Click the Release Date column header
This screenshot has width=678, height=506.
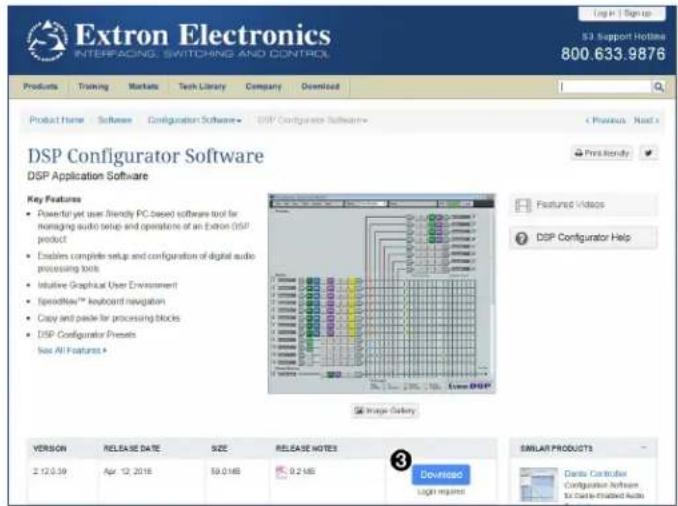(132, 448)
